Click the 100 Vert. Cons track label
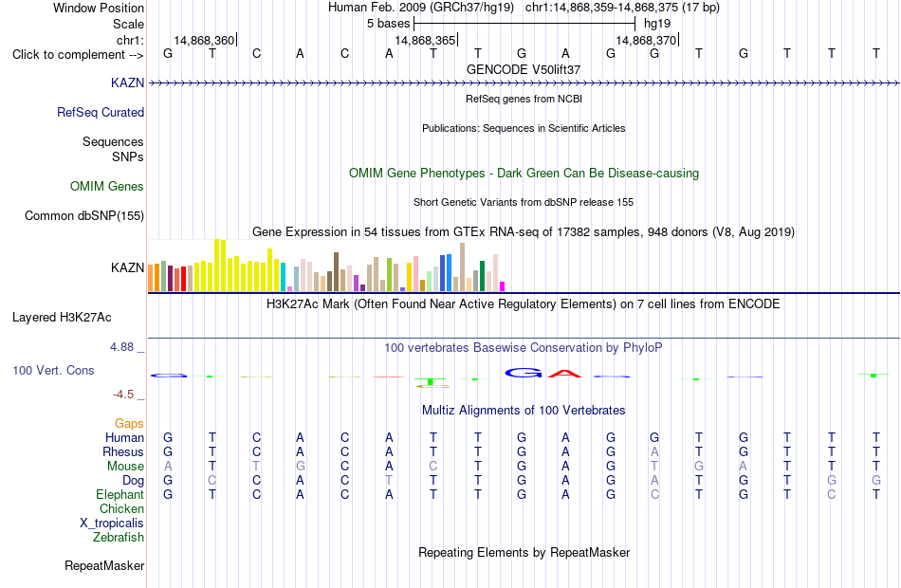901x588 pixels. point(53,370)
